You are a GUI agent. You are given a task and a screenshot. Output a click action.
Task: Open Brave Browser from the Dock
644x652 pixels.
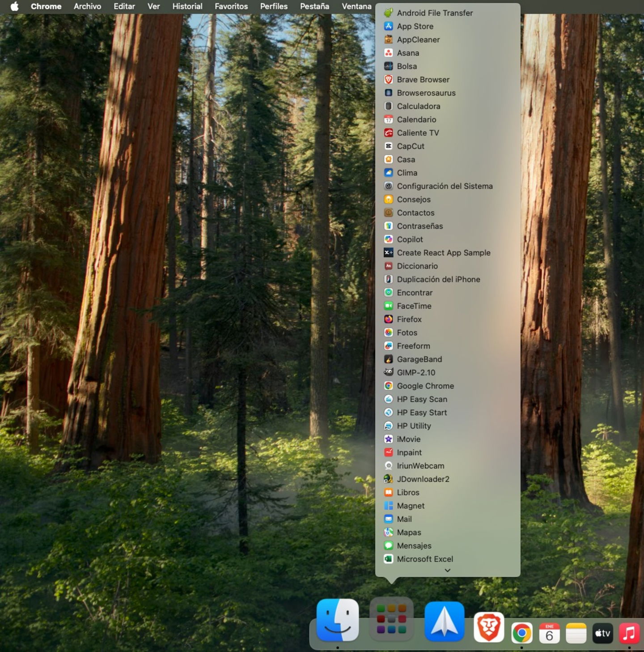pos(489,627)
